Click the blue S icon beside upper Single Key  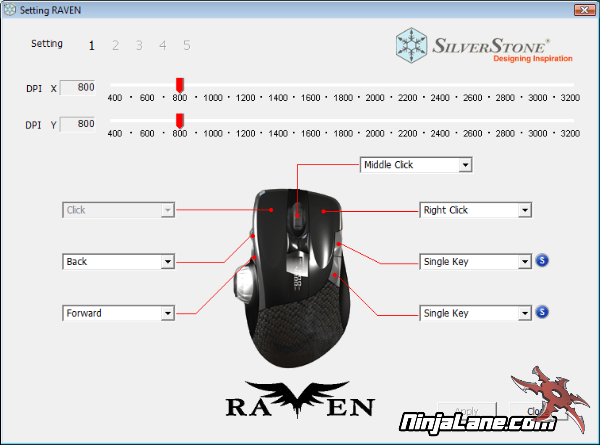pyautogui.click(x=542, y=261)
